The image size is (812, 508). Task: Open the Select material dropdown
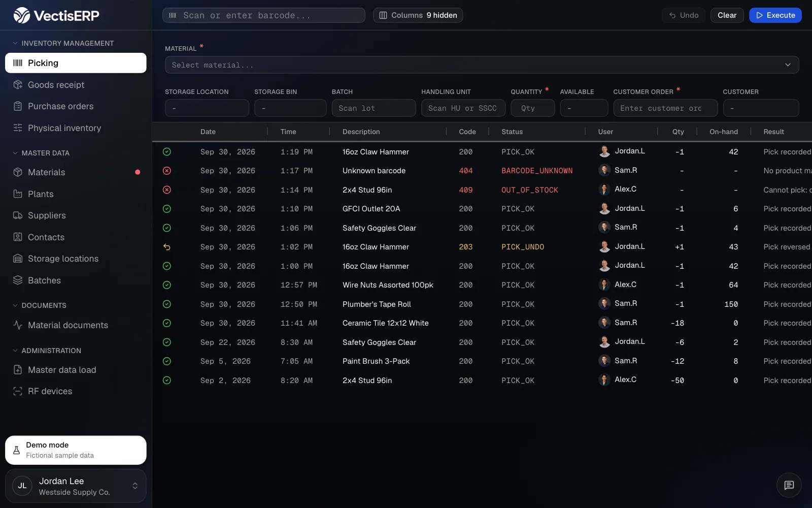(482, 65)
